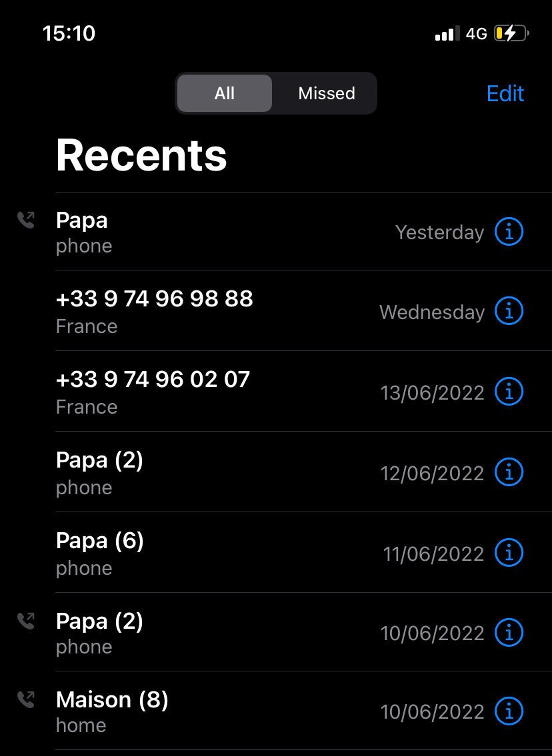Open info for Papa call on 10/06/2022
The image size is (552, 756).
pyautogui.click(x=509, y=632)
